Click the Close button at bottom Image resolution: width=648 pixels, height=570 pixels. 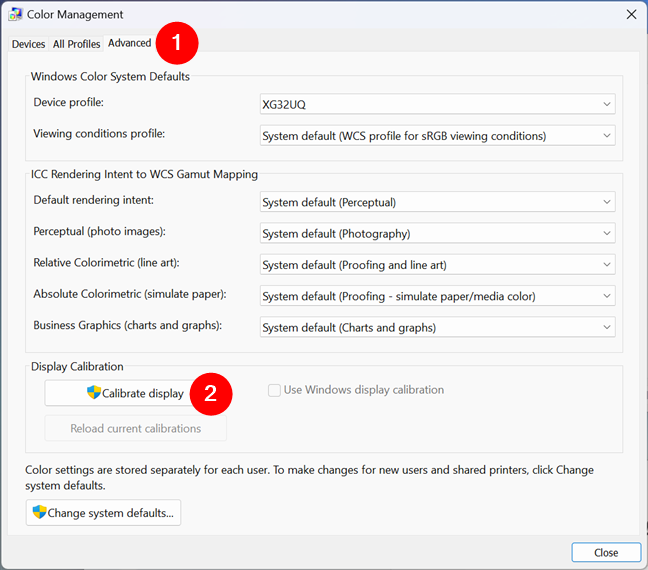(606, 552)
